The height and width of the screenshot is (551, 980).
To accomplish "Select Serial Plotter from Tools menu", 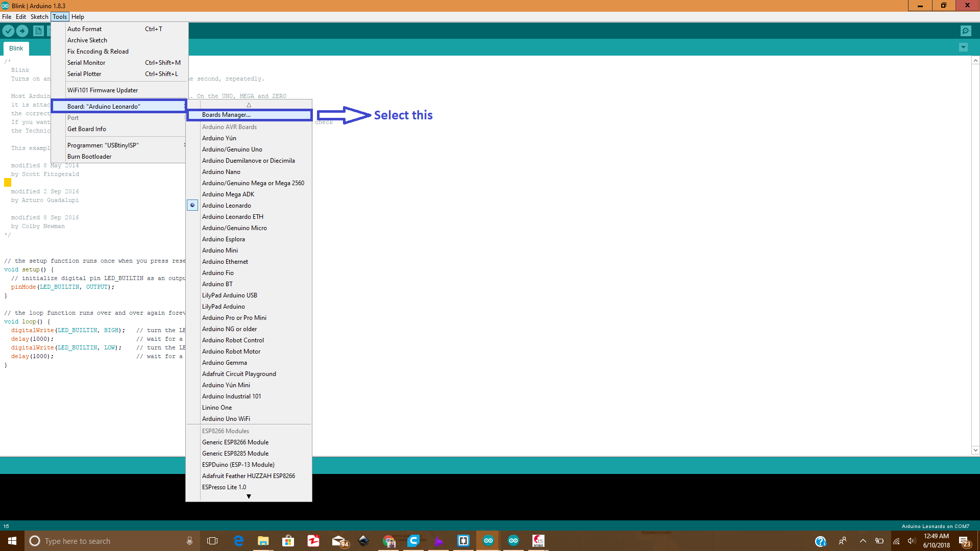I will (x=84, y=74).
